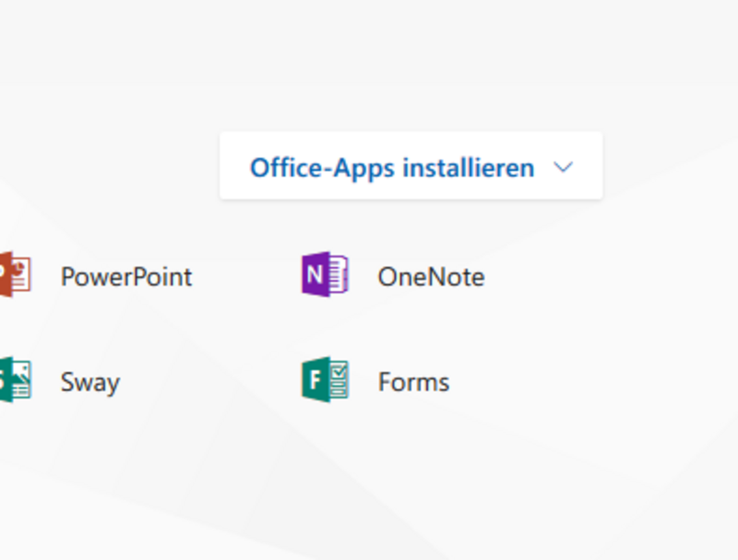The height and width of the screenshot is (560, 738).
Task: Click the notebook page graphic of OneNote icon
Action: click(x=339, y=274)
